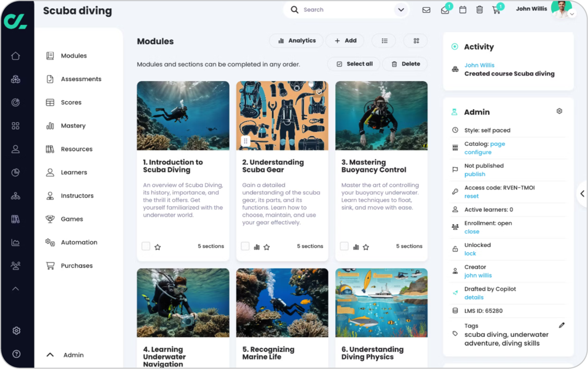Open Admin panel settings gear
This screenshot has width=588, height=369.
point(559,111)
